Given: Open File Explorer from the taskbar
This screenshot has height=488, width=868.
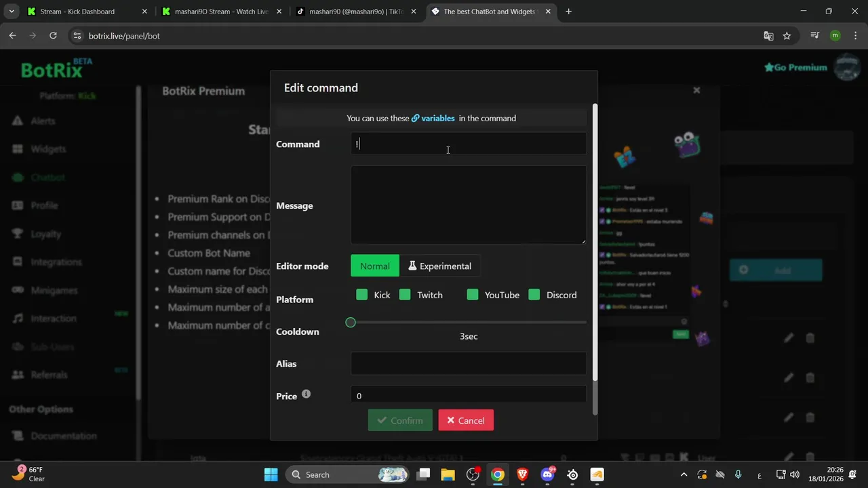Looking at the screenshot, I should 448,474.
